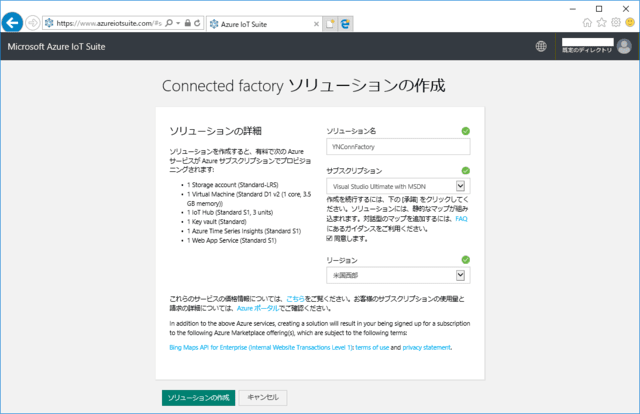Click the キャンセル cancel button
The width and height of the screenshot is (640, 414).
(x=263, y=398)
